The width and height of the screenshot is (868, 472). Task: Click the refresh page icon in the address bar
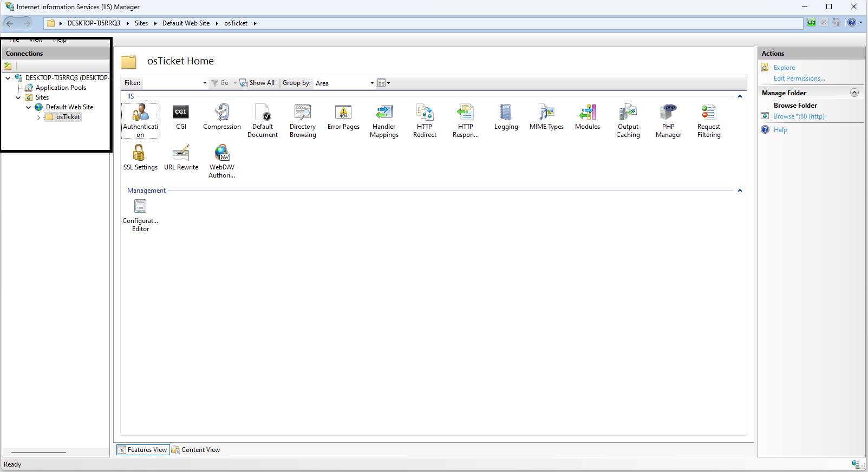[811, 23]
